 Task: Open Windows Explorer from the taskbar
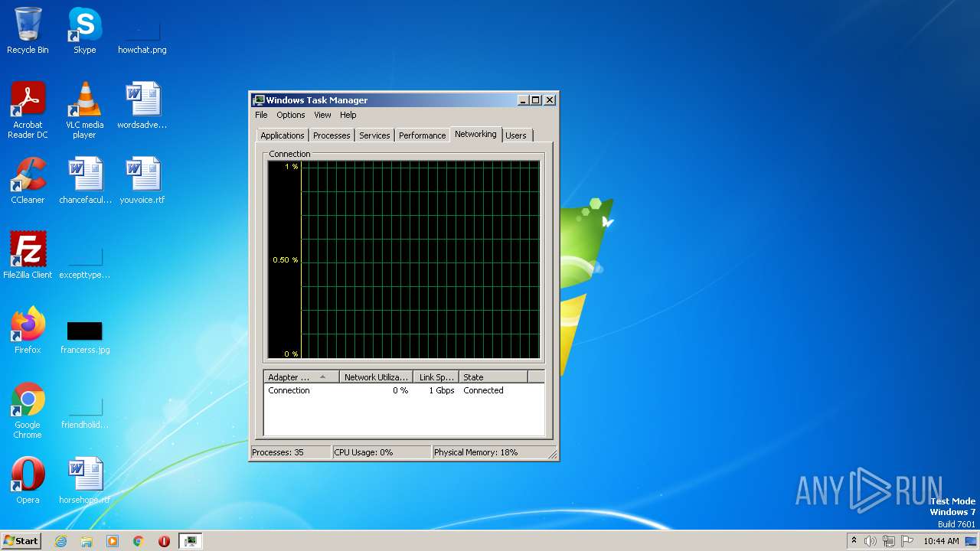[87, 541]
